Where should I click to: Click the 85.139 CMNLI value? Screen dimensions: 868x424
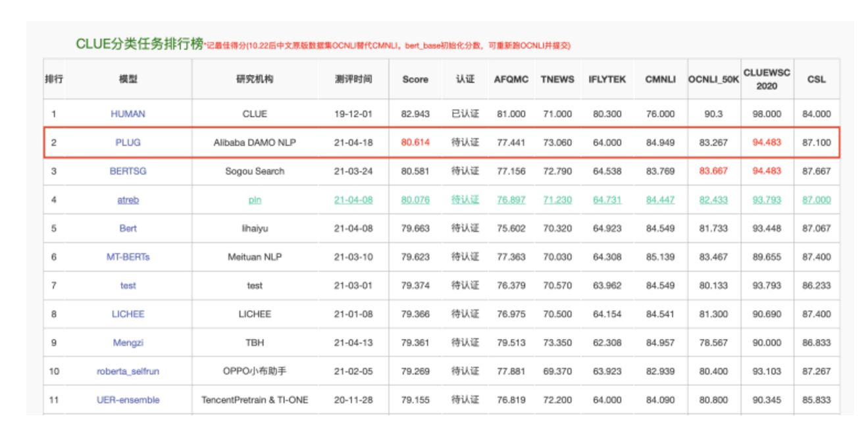click(660, 257)
